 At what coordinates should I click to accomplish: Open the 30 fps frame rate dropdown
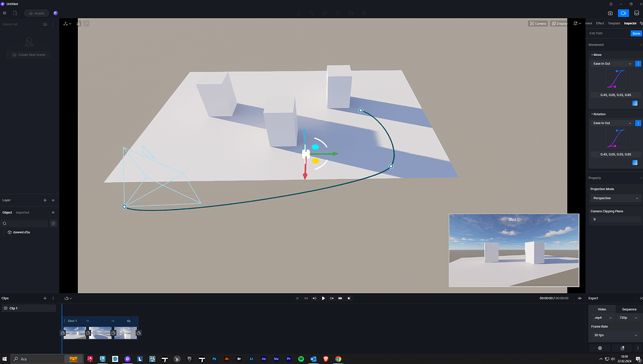[x=615, y=335]
